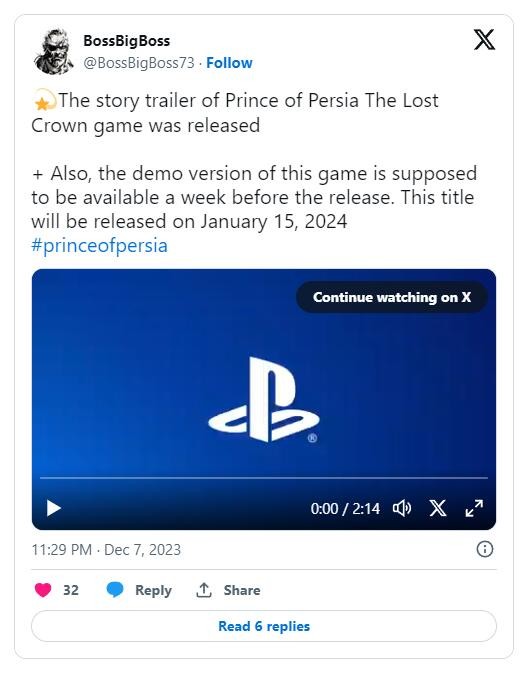Open the tweet info icon
Viewport: 528px width, 674px height.
point(485,549)
